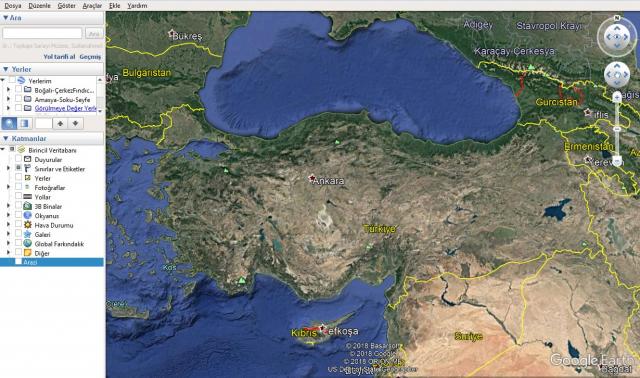Move selected place down with arrow button
Image resolution: width=640 pixels, height=378 pixels.
pos(76,123)
